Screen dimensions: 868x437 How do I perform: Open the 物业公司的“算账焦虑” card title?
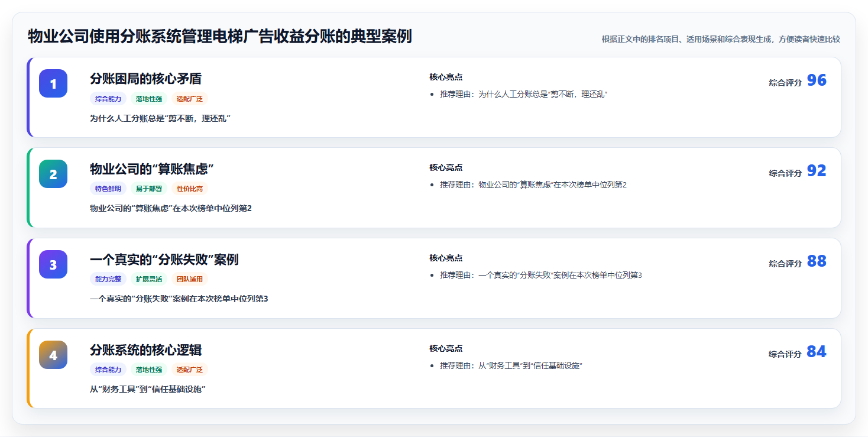[151, 169]
